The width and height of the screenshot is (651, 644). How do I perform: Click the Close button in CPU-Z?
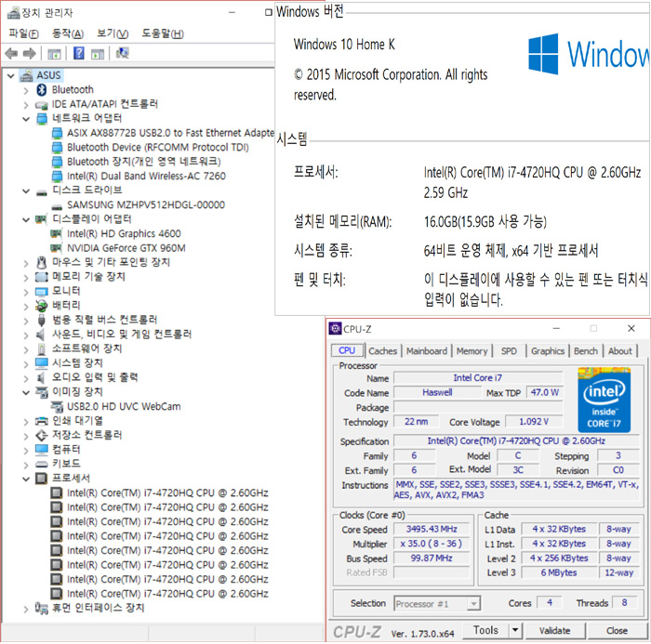[x=617, y=631]
